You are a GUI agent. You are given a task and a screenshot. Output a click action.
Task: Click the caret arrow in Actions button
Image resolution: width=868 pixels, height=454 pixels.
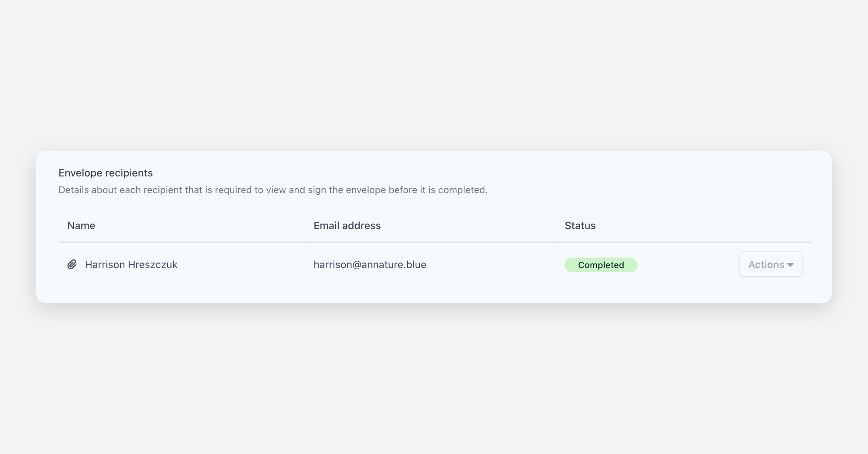[791, 265]
